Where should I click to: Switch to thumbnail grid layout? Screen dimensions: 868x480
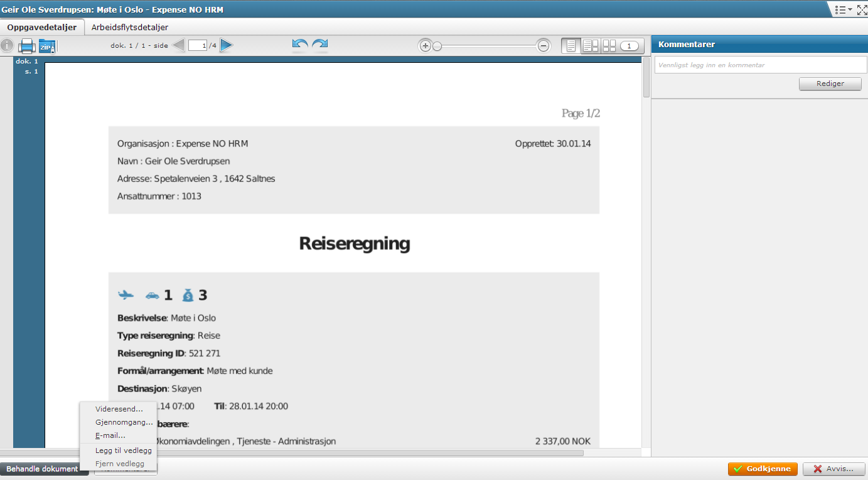pos(609,46)
